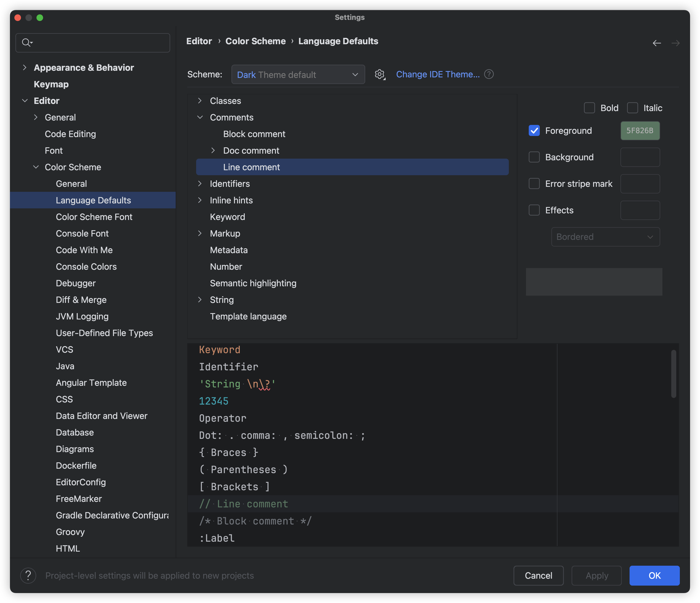700x603 pixels.
Task: Click the scheme settings gear icon
Action: (x=380, y=74)
